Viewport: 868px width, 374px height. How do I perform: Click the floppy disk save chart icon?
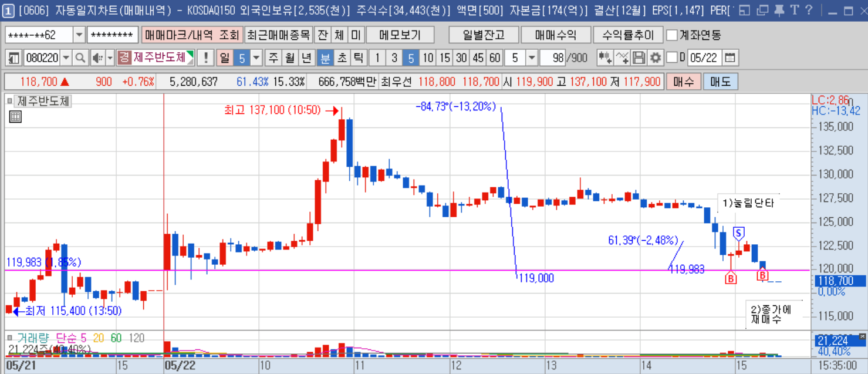point(639,58)
